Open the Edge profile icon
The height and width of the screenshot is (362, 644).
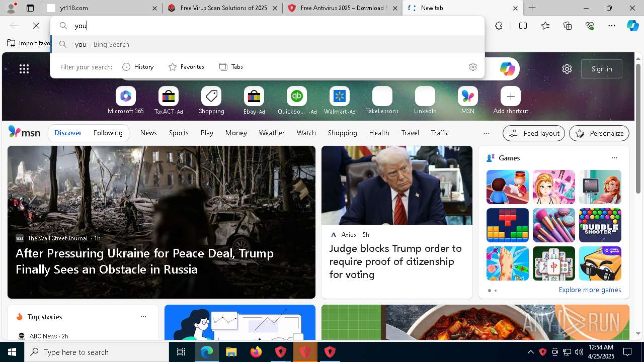[11, 8]
